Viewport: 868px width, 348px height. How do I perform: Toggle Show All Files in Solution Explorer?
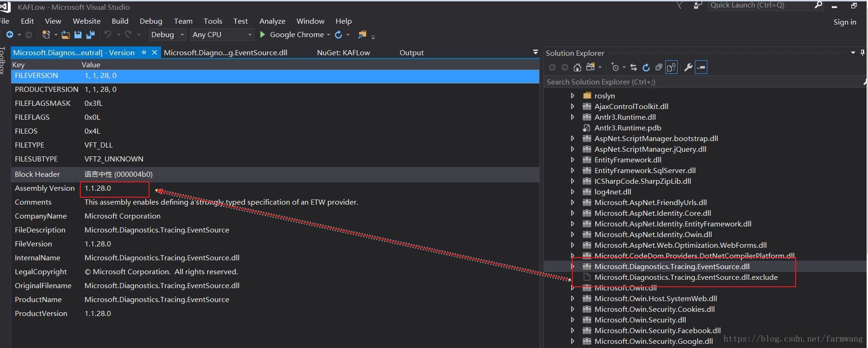[x=671, y=67]
